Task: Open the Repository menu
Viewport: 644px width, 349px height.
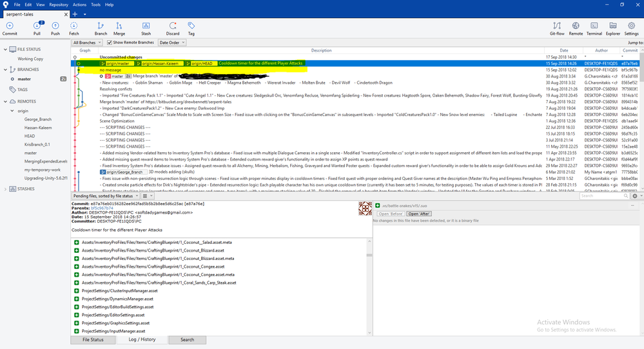Action: (x=59, y=5)
